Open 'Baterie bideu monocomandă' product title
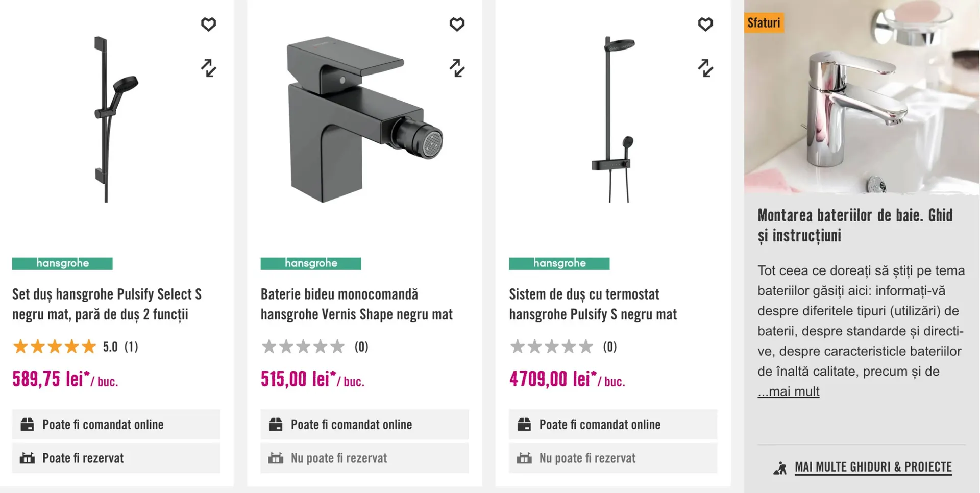This screenshot has height=493, width=980. tap(356, 304)
